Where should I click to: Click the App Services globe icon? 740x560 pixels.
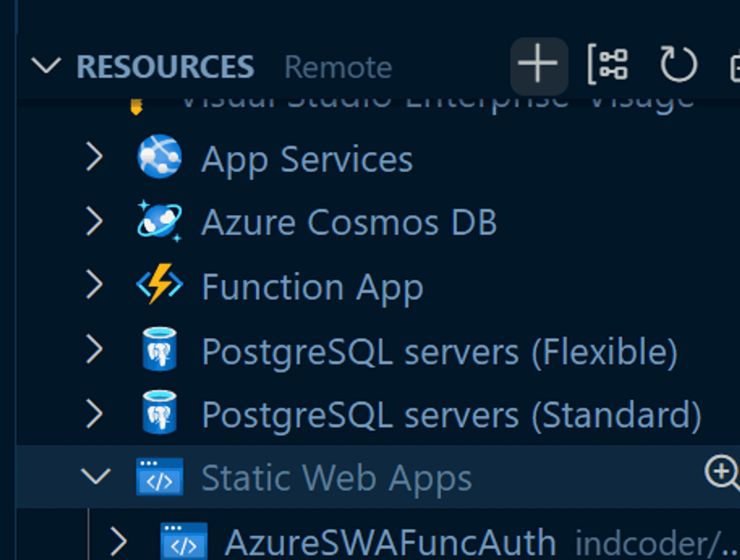coord(160,156)
